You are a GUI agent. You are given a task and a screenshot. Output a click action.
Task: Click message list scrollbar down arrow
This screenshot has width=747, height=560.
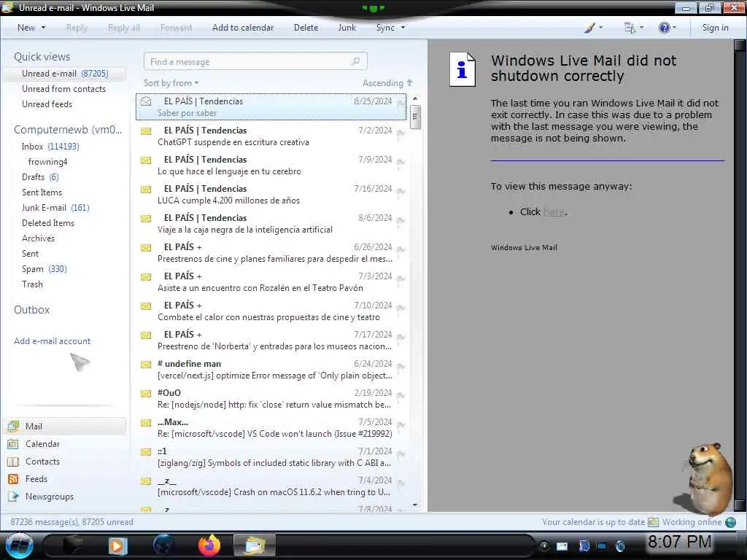tap(415, 505)
